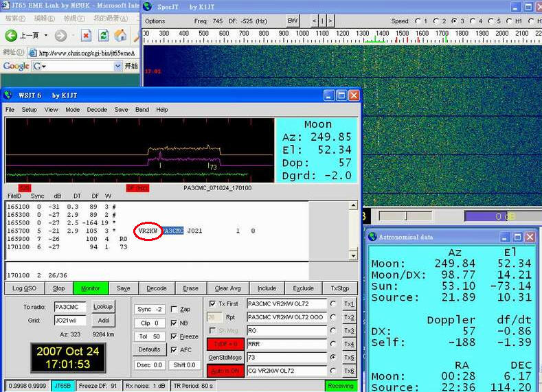
Task: Click the Clip 0 control
Action: pyautogui.click(x=149, y=323)
